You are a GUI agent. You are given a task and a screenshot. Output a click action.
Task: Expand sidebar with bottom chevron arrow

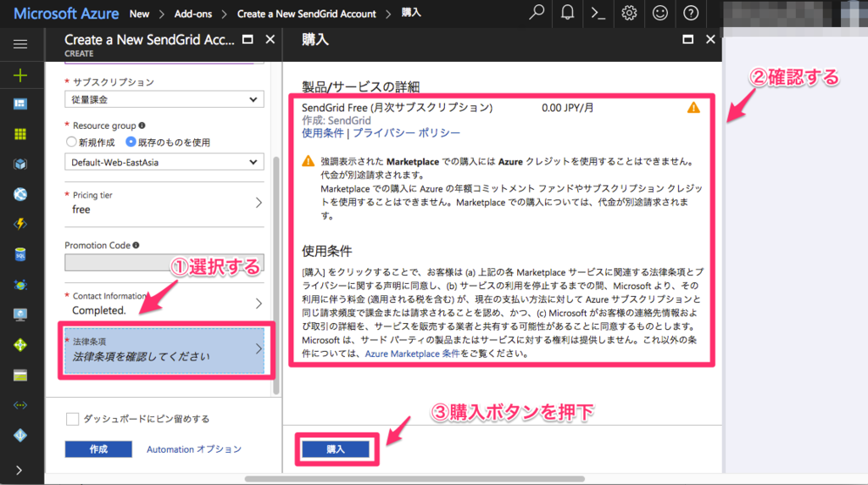click(x=19, y=471)
